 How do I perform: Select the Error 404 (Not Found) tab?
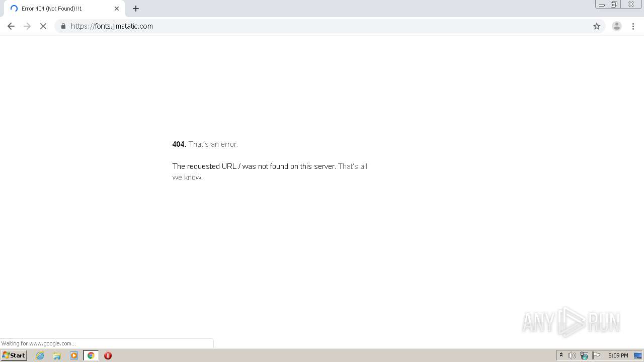coord(64,9)
